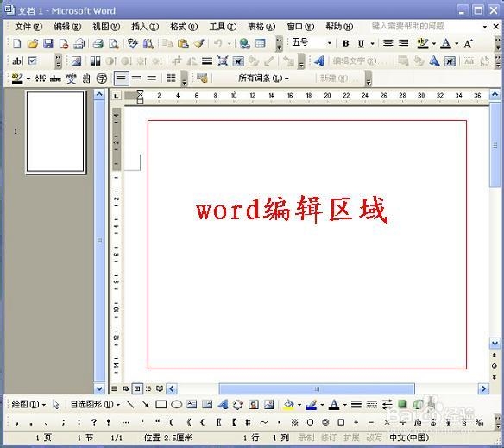Click the Undo arrow icon
504x448 pixels.
pos(218,43)
